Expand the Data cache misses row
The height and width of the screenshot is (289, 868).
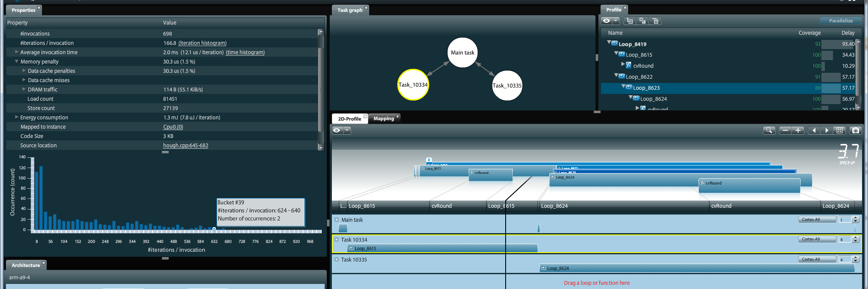(24, 80)
